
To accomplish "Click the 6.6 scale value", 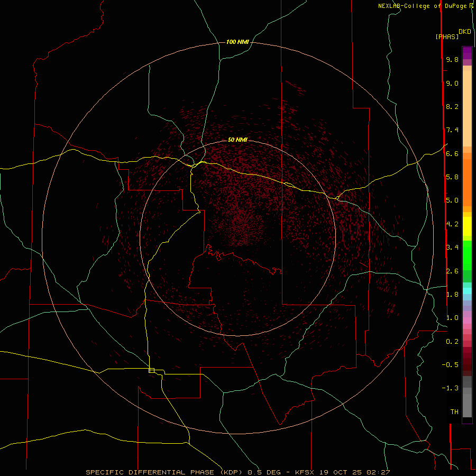I will 452,153.
